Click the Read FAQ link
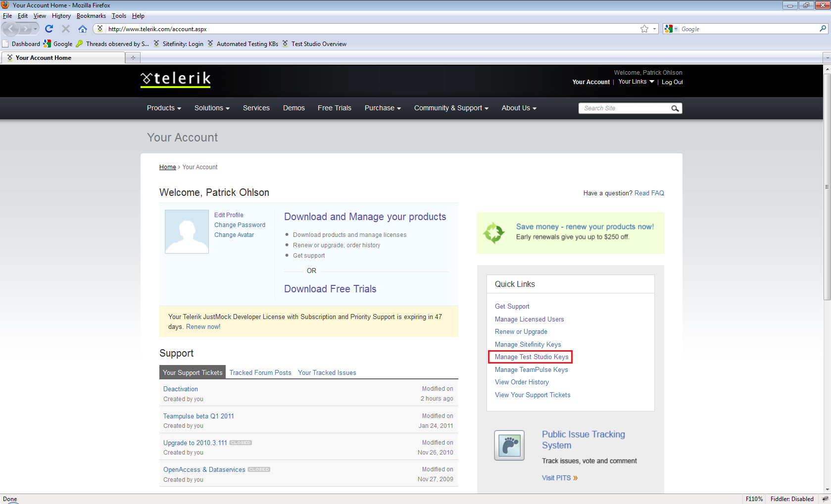This screenshot has width=831, height=504. tap(649, 193)
